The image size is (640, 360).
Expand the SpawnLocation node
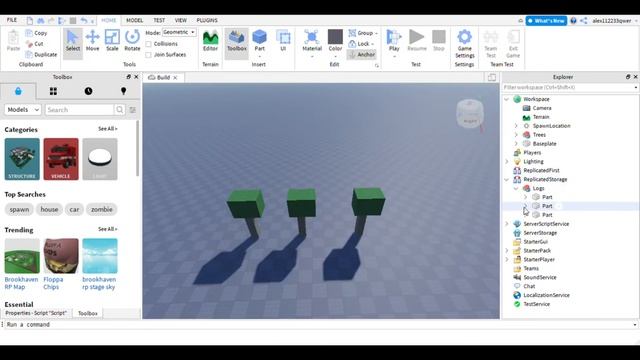[516, 126]
